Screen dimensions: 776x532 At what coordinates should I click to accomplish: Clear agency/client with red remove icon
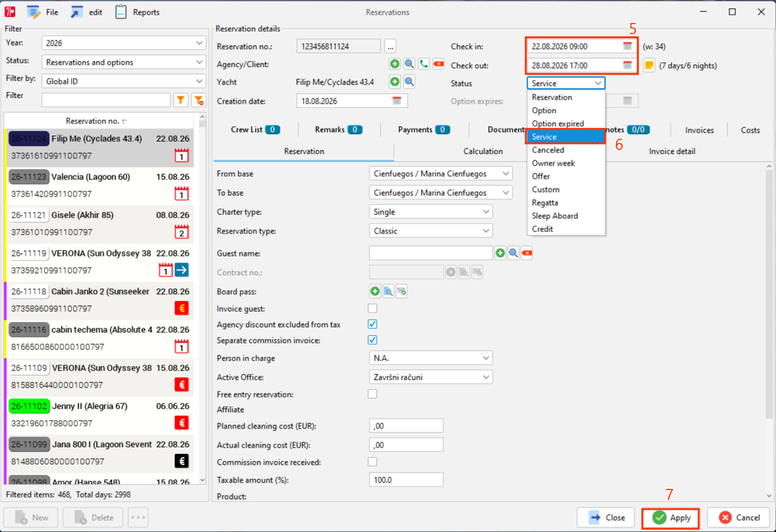[x=438, y=64]
